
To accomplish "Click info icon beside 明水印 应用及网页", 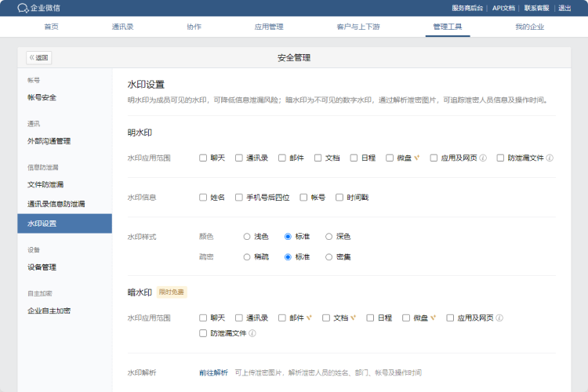I will pos(483,158).
